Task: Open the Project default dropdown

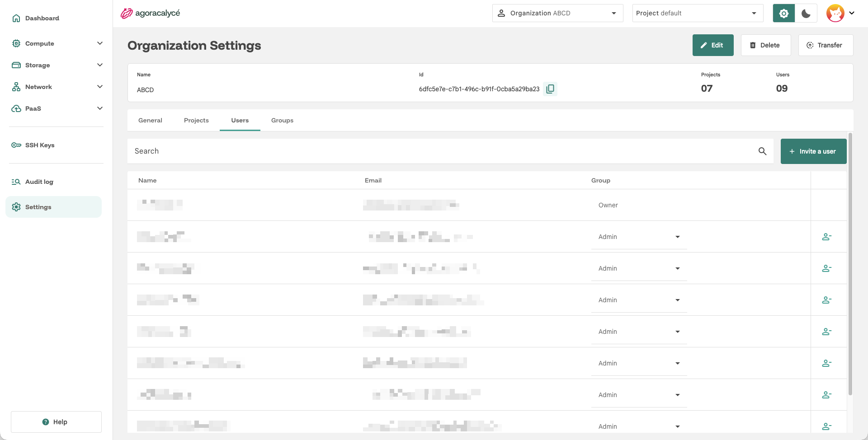Action: tap(698, 13)
